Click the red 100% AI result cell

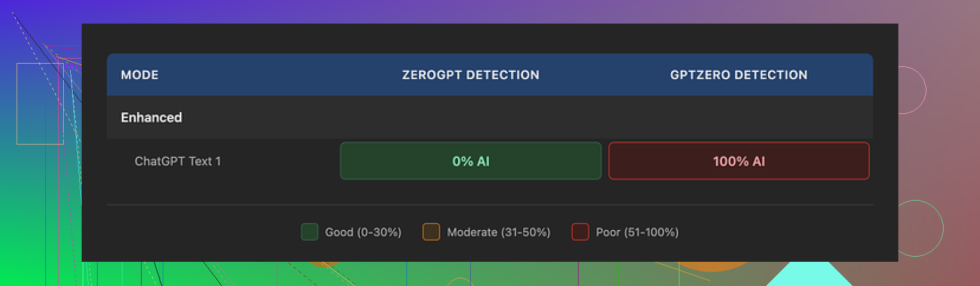click(739, 161)
